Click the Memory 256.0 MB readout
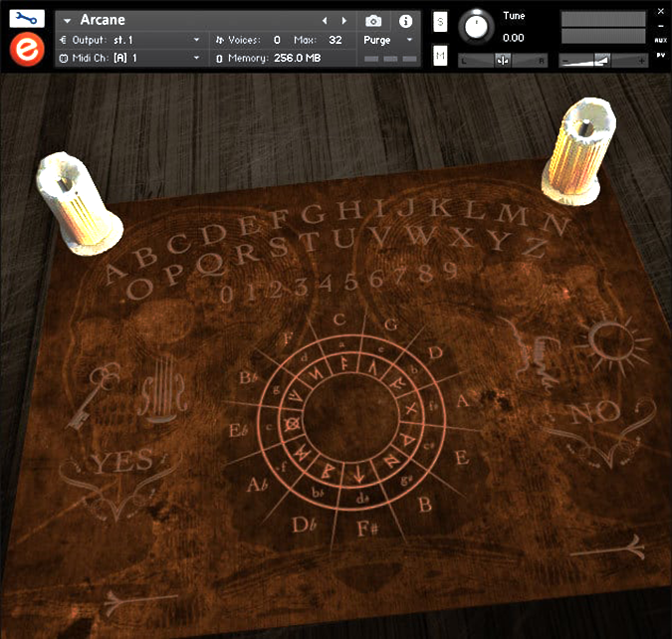This screenshot has width=672, height=639. (297, 58)
